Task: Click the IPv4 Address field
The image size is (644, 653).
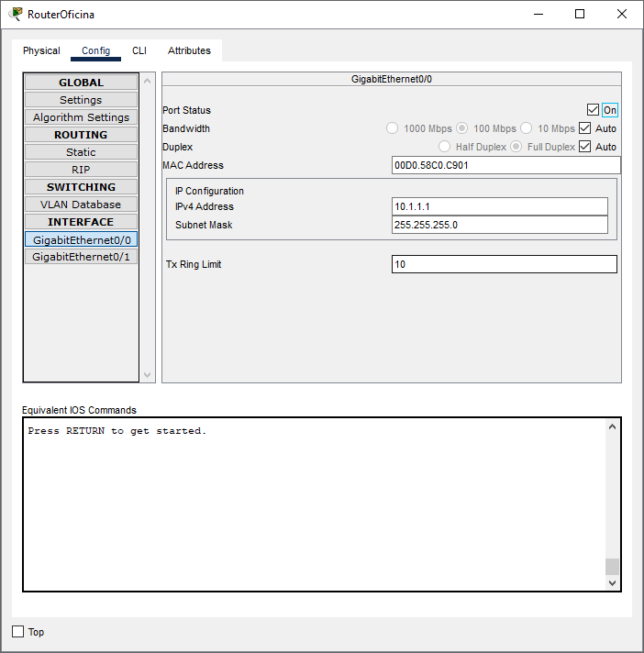Action: (x=499, y=206)
